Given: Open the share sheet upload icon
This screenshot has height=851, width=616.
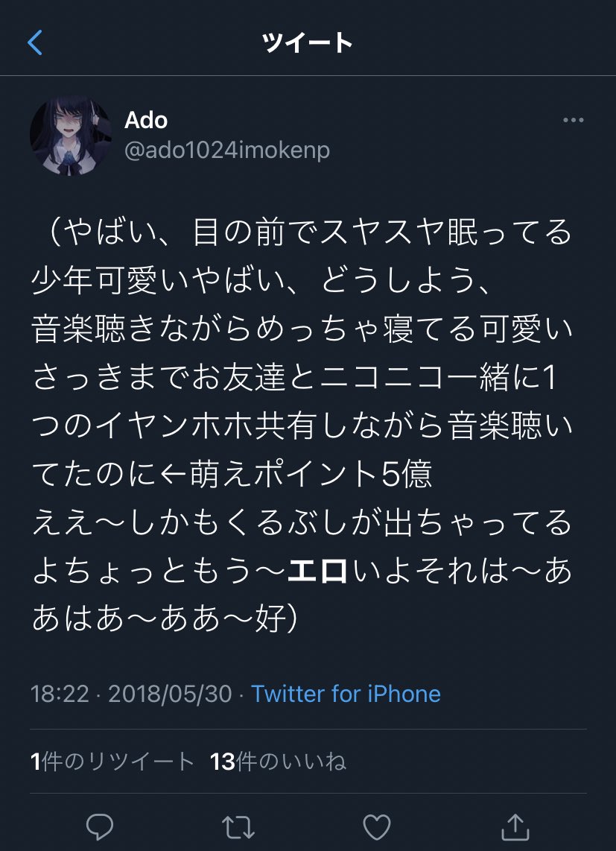Looking at the screenshot, I should click(515, 826).
